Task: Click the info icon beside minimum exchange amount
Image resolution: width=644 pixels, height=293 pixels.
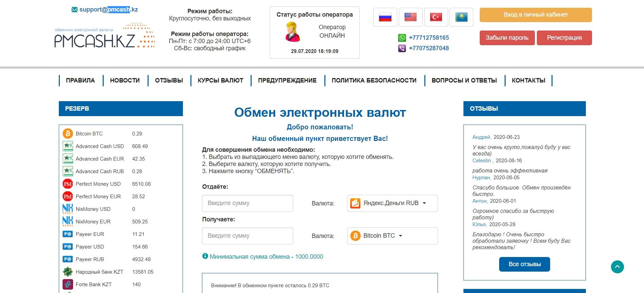Action: (x=205, y=256)
